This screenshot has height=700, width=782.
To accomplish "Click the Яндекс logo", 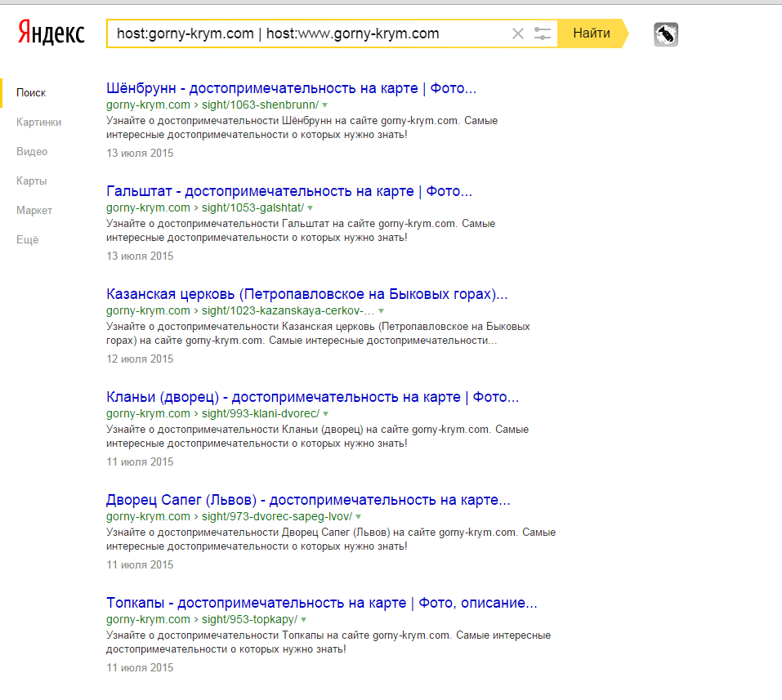I will 51,33.
